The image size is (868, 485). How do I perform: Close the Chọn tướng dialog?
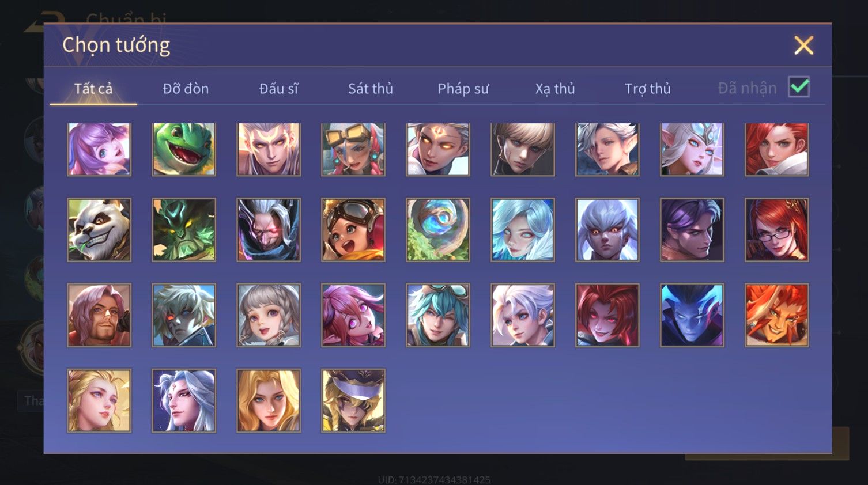click(x=803, y=45)
